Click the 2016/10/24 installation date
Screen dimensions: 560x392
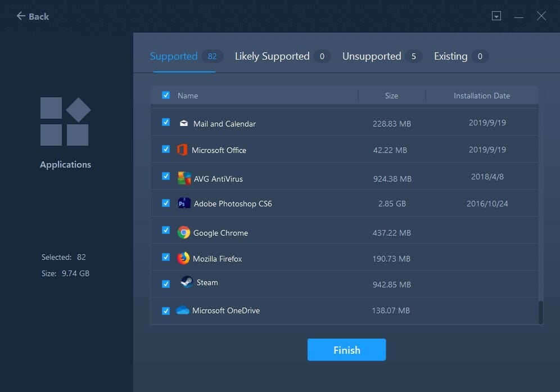(x=487, y=204)
